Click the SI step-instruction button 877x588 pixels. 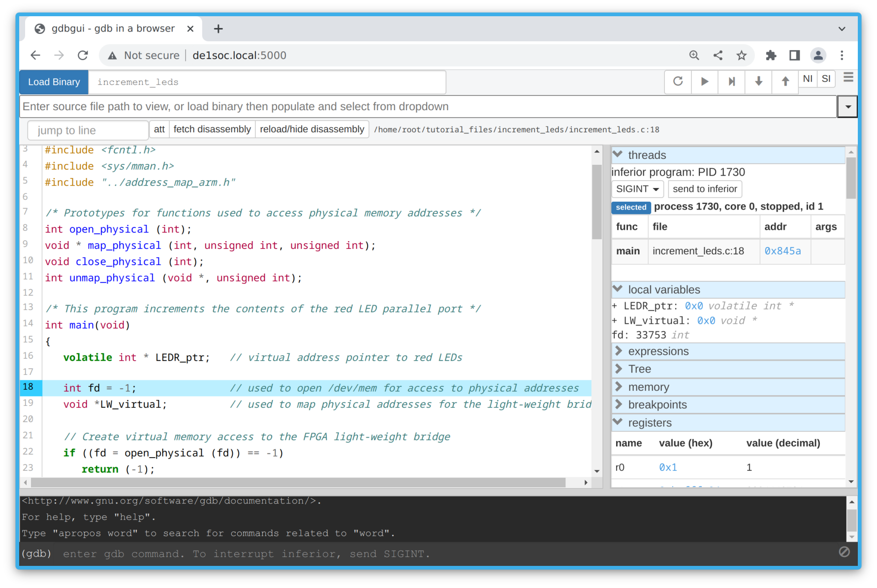pos(826,79)
